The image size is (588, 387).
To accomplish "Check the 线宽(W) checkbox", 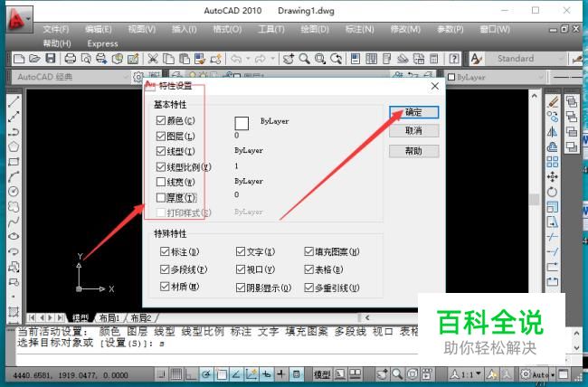I will point(161,182).
